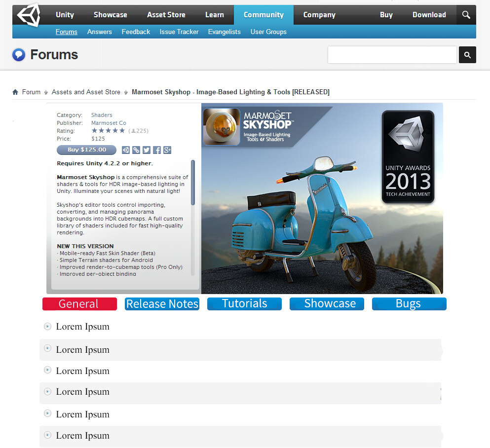
Task: Go to Evangelists submenu link
Action: (x=224, y=32)
